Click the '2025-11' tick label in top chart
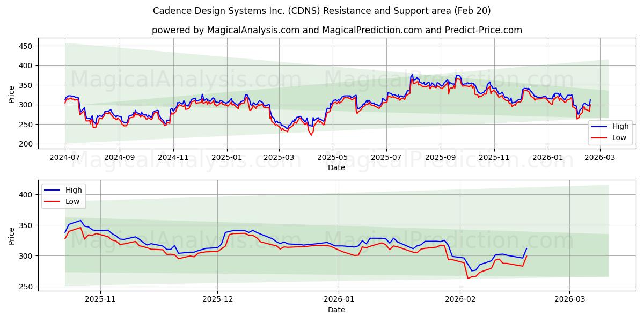The width and height of the screenshot is (644, 322). pos(494,158)
